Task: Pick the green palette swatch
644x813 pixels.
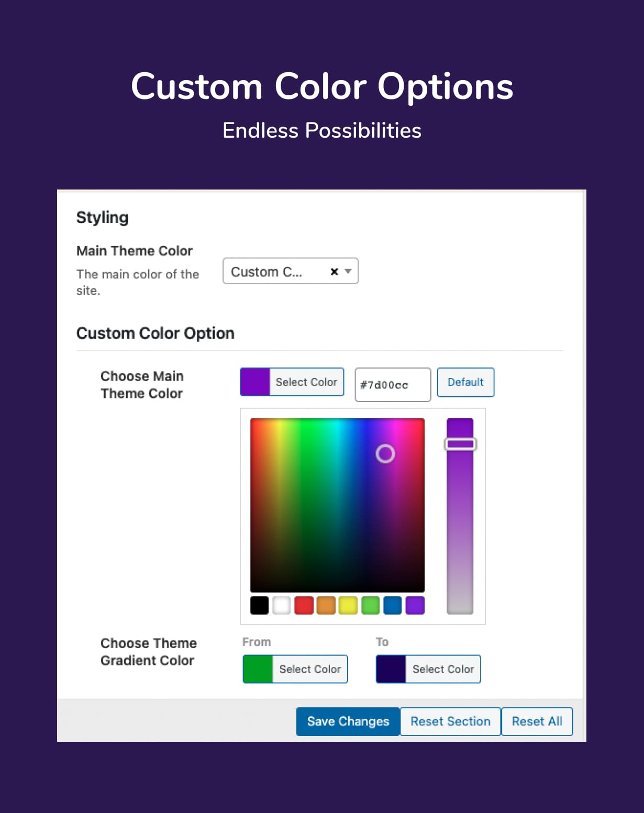Action: (370, 605)
